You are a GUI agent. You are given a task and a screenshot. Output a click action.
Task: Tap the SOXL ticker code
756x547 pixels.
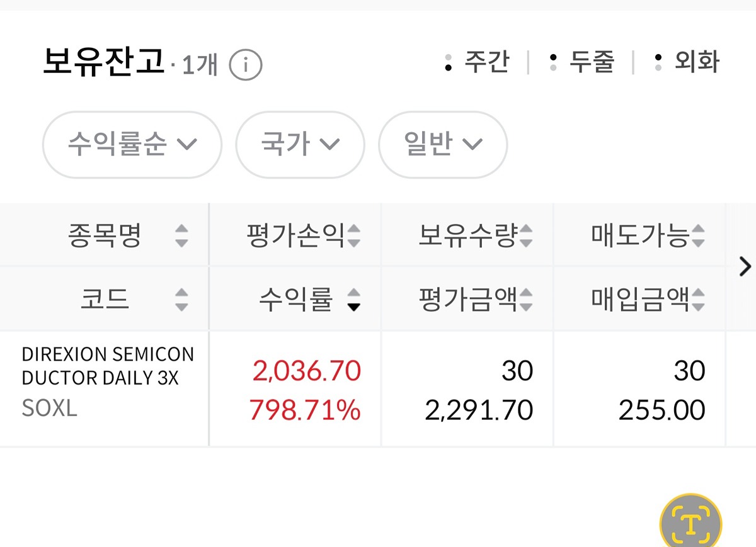click(49, 409)
